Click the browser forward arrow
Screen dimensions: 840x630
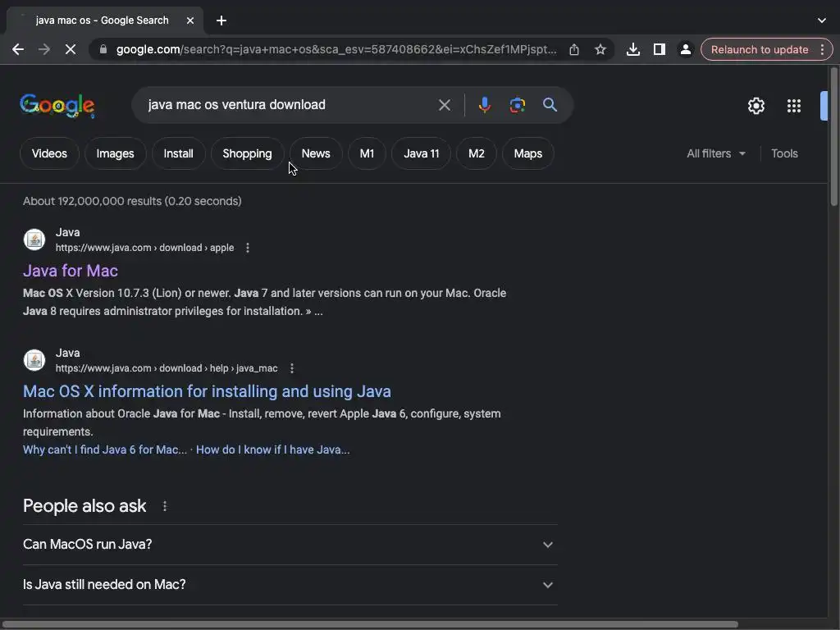(44, 50)
